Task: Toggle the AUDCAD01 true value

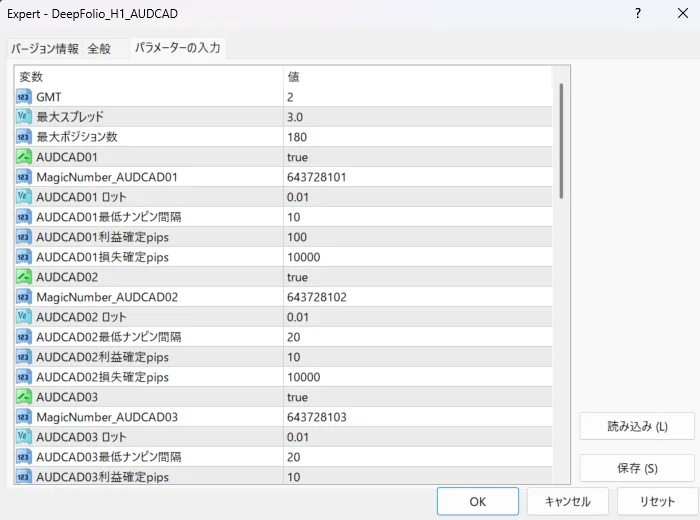Action: point(297,157)
